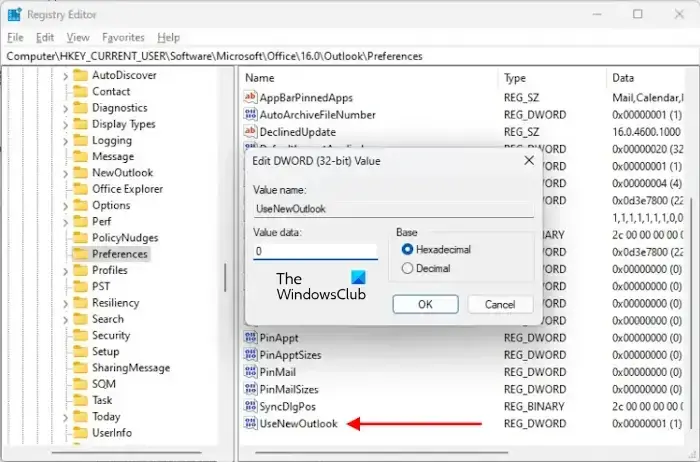Click the AutoArchiveFileNumber value icon
This screenshot has height=462, width=700.
pyautogui.click(x=250, y=114)
